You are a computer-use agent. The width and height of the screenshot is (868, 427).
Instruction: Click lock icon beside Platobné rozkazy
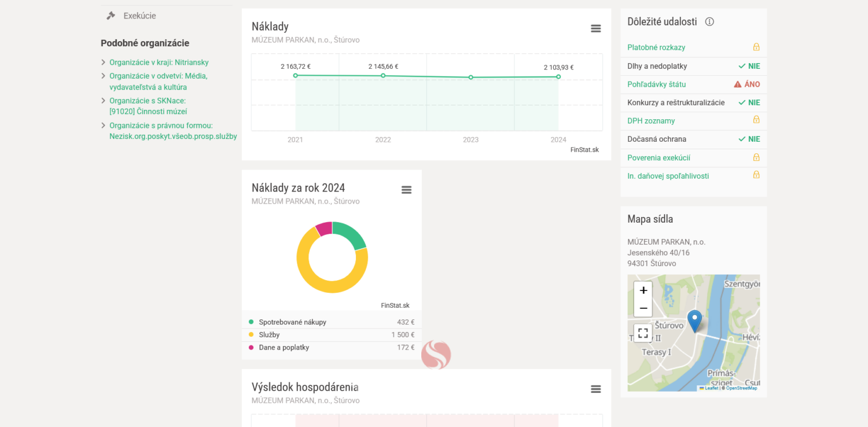pos(756,47)
